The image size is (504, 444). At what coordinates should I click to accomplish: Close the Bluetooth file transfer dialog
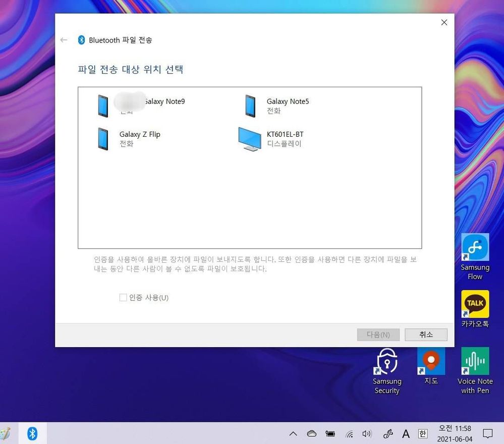(x=444, y=22)
